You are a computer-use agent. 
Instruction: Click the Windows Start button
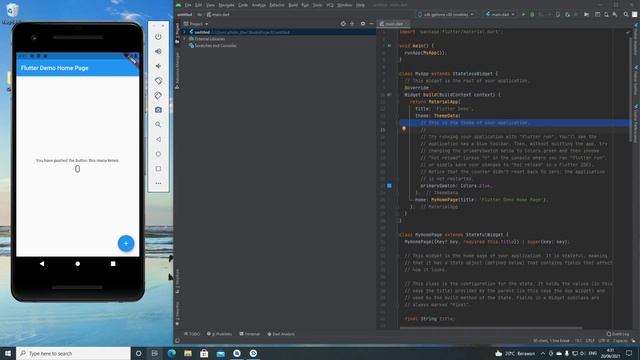[8, 353]
